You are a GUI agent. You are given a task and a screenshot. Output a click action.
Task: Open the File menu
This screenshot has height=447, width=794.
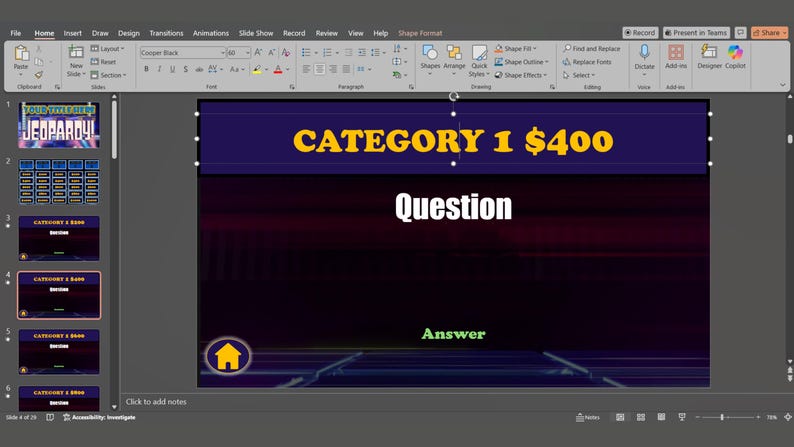click(16, 33)
